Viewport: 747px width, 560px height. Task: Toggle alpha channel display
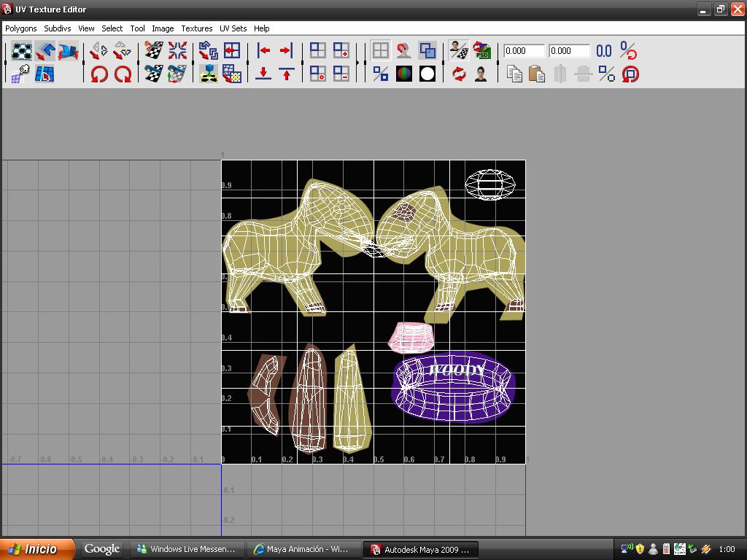tap(427, 74)
